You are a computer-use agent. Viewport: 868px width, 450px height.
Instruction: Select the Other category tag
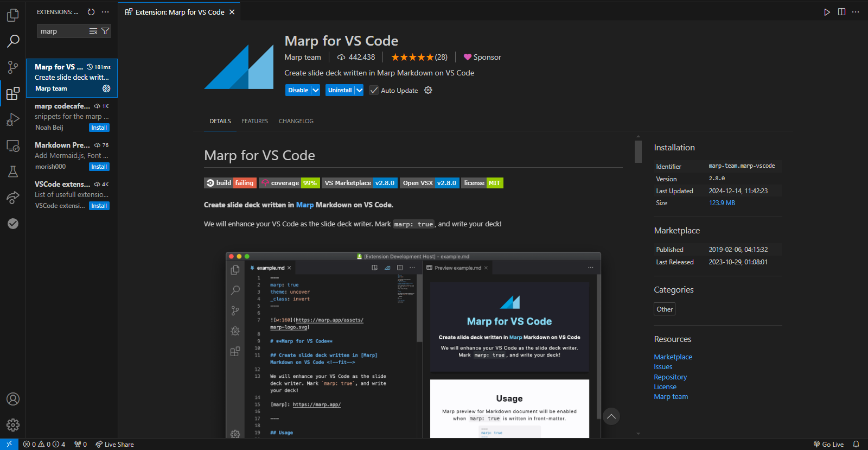pos(665,309)
